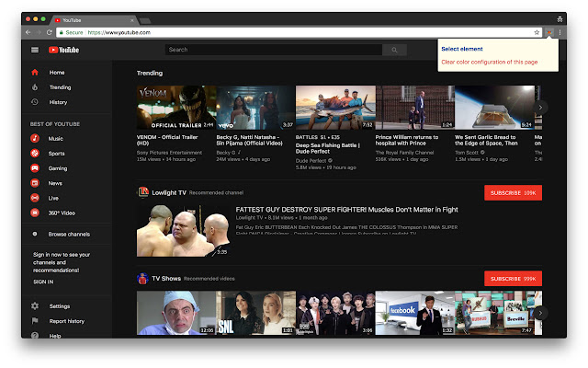The image size is (588, 368).
Task: Select the YouTube browser tab
Action: (x=94, y=20)
